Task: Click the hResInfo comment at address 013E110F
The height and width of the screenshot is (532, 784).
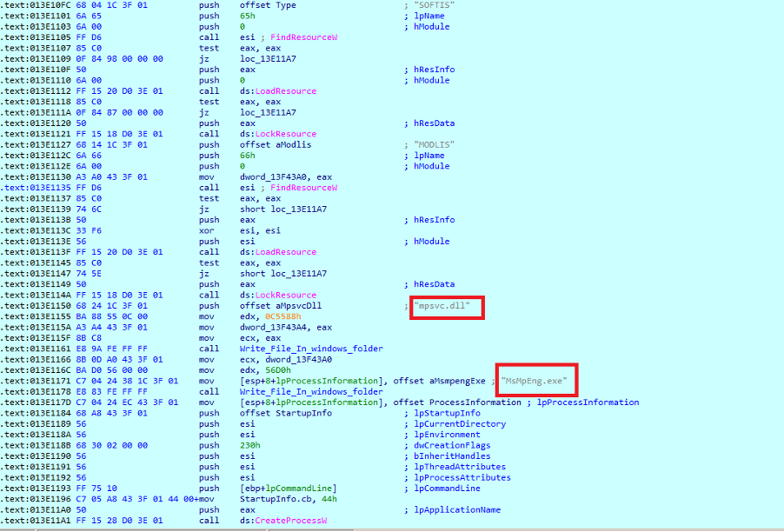Action: 434,70
